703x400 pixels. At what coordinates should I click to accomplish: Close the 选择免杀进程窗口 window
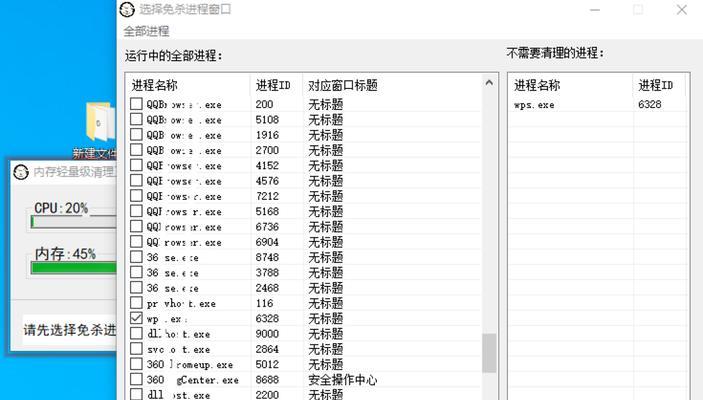[681, 9]
